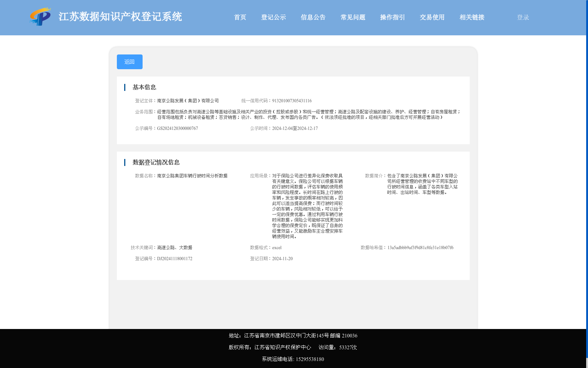Open the 操作指引 menu item
Screen dimensions: 588x368
coord(392,17)
